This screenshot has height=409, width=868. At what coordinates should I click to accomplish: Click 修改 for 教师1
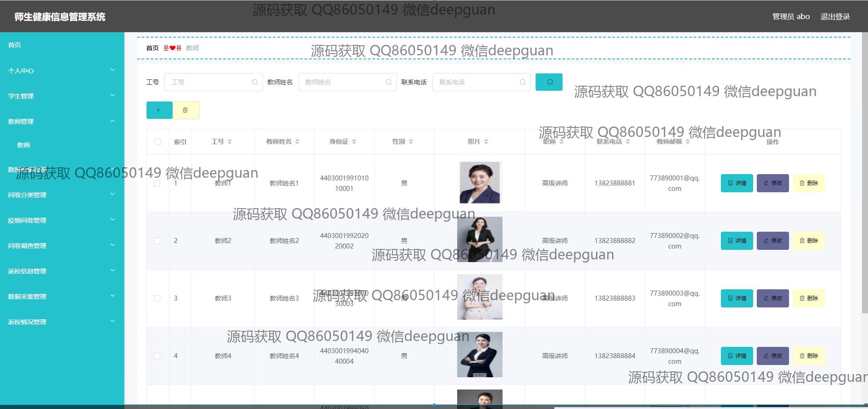[773, 183]
